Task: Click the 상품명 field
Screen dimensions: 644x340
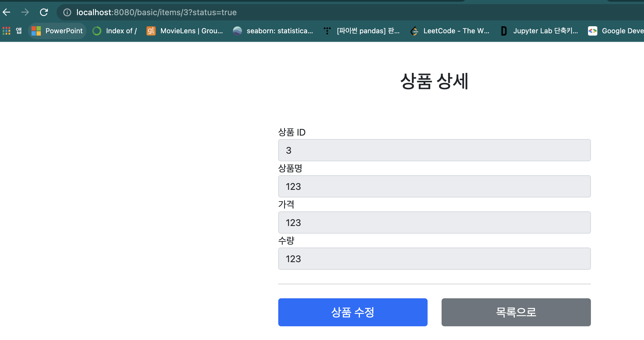Action: pyautogui.click(x=434, y=186)
